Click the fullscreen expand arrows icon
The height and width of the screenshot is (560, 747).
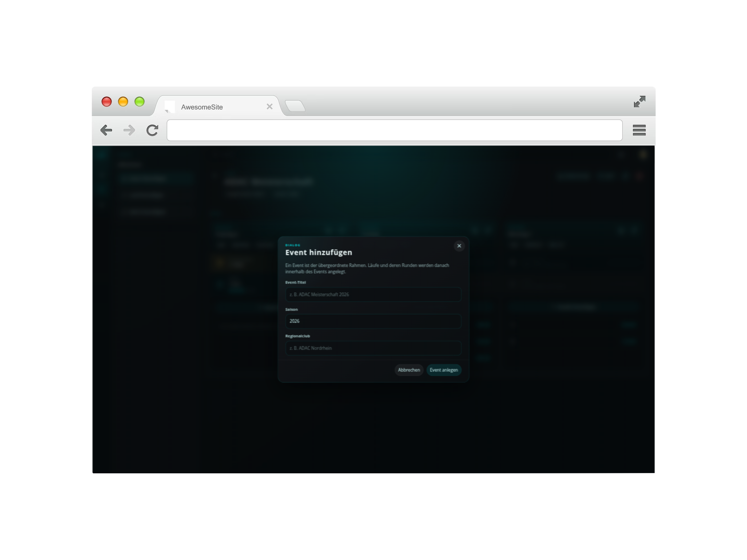coord(639,102)
